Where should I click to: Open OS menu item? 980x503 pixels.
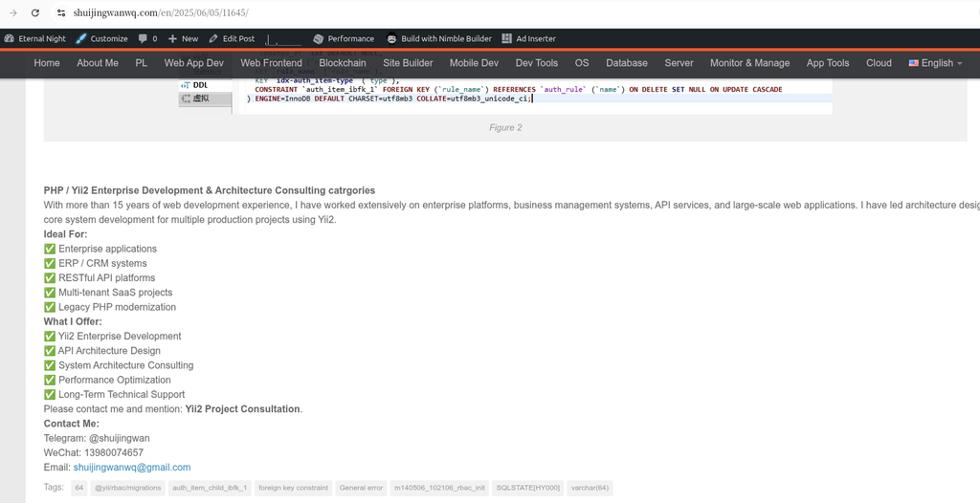pyautogui.click(x=582, y=63)
